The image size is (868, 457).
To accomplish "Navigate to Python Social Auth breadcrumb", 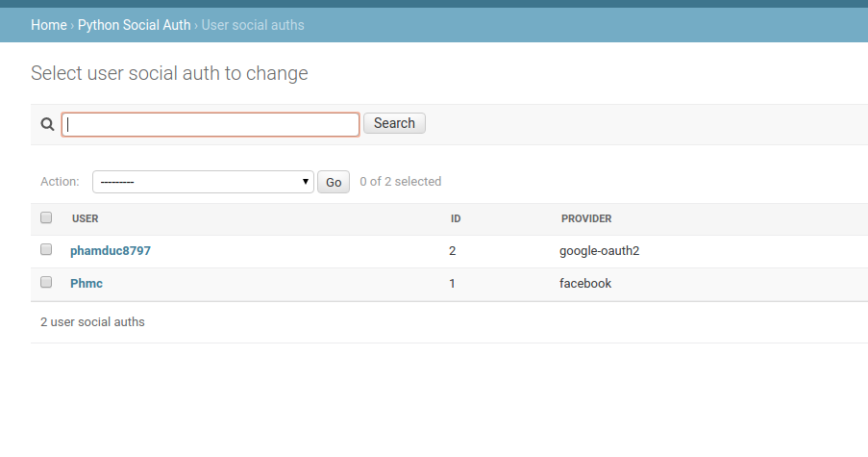I will tap(135, 25).
